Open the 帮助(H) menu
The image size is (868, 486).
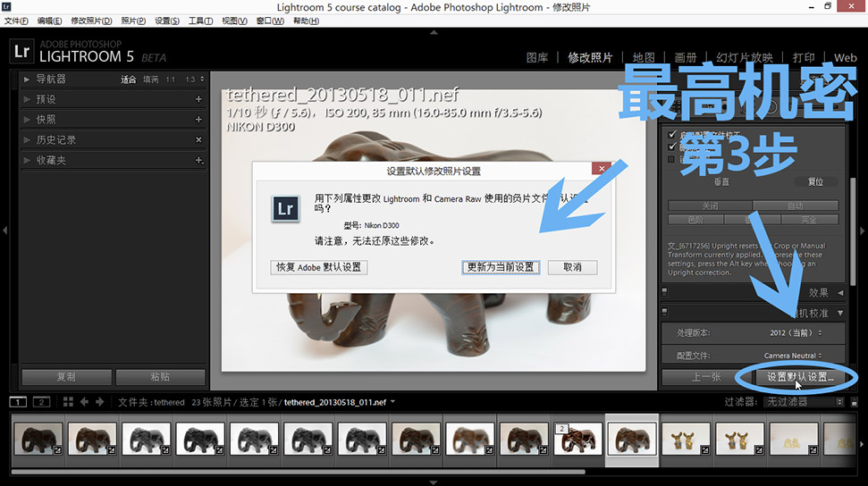pos(306,21)
